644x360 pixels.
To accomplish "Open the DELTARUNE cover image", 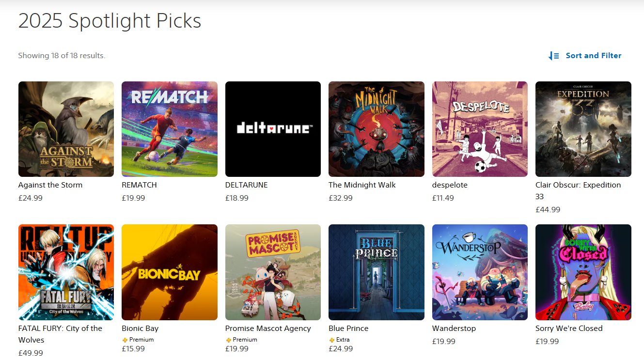I will (x=273, y=129).
